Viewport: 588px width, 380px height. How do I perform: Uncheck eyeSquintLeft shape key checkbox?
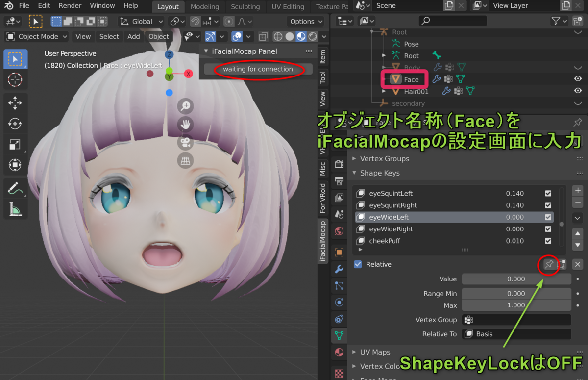click(548, 194)
